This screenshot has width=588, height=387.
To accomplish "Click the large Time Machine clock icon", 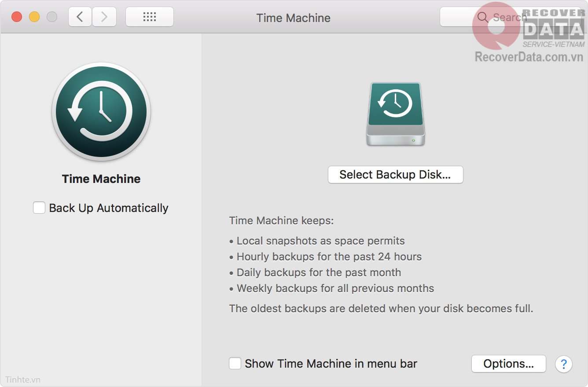I will (x=101, y=112).
